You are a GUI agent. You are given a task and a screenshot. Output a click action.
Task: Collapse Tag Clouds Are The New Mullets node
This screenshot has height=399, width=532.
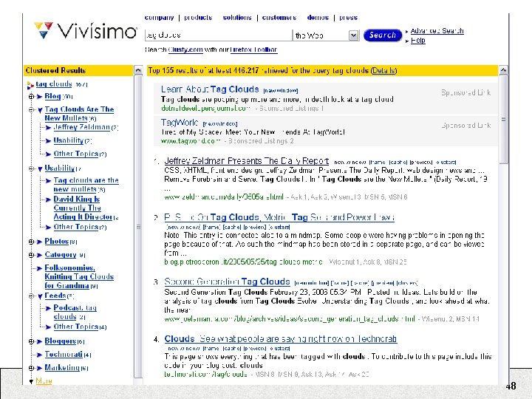(31, 110)
